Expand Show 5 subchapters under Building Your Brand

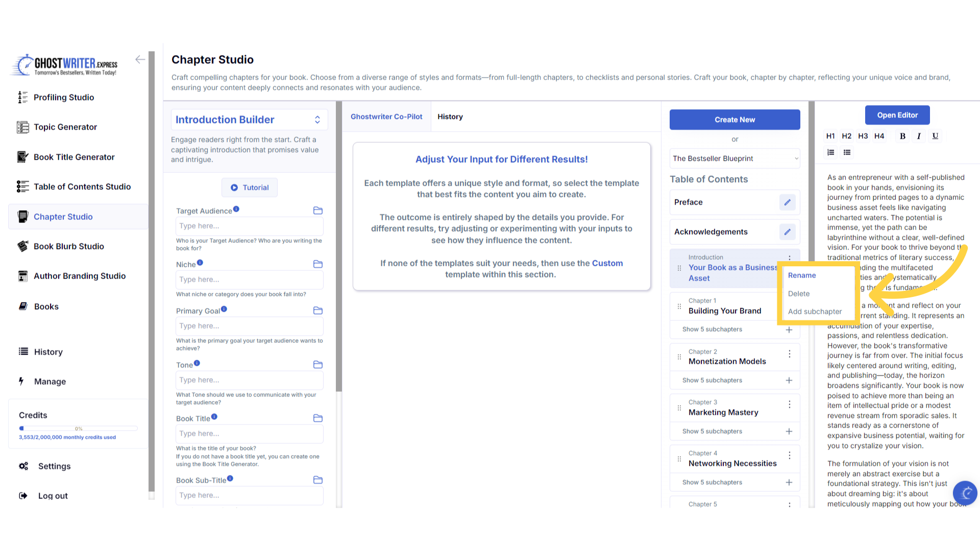tap(713, 330)
